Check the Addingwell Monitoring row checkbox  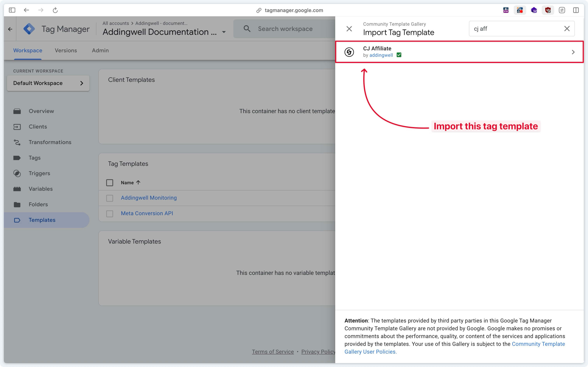click(110, 198)
